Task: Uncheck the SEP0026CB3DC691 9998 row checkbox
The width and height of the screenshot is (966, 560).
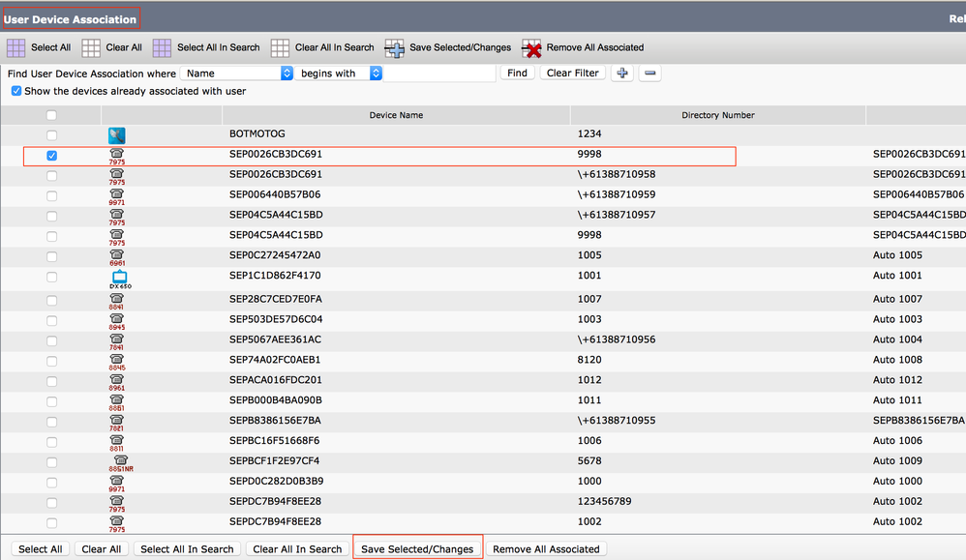Action: (51, 156)
